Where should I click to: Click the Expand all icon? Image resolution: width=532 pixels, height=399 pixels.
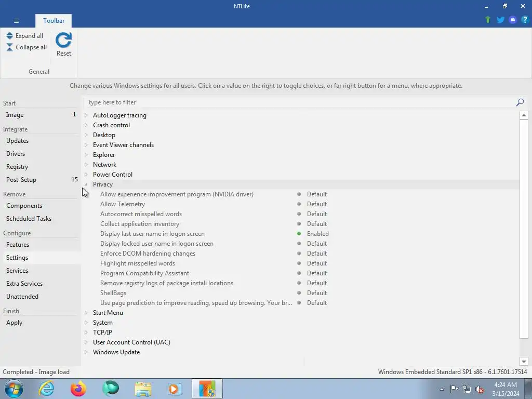point(9,36)
